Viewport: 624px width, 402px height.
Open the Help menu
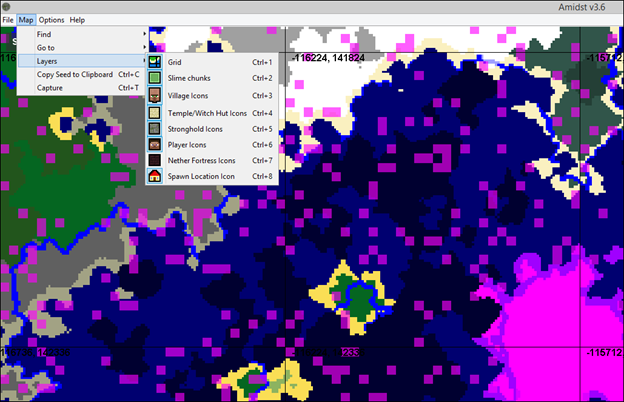point(77,20)
